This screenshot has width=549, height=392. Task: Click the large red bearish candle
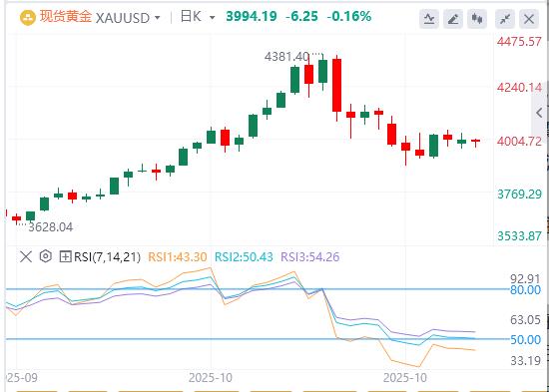[x=336, y=86]
